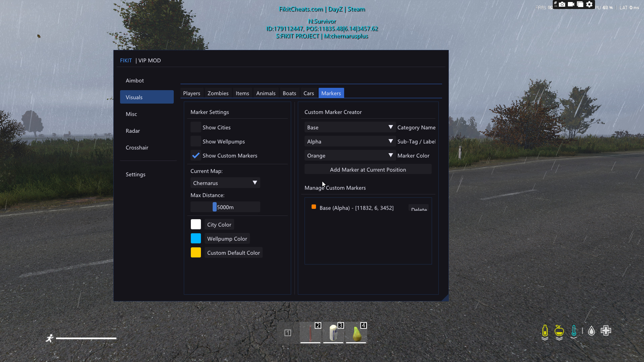Click Add Marker at Current Position
Image resolution: width=644 pixels, height=362 pixels.
(x=368, y=170)
